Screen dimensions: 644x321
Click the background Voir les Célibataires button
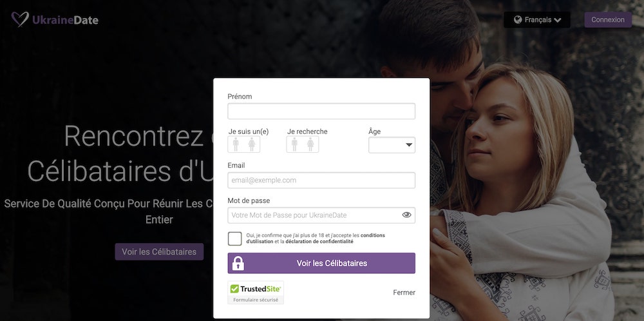click(x=159, y=251)
